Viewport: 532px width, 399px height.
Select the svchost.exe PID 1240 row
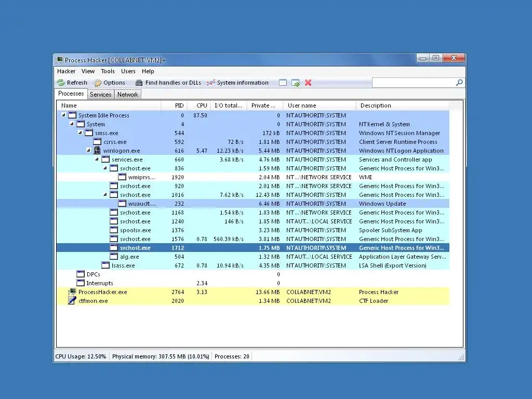pos(253,221)
